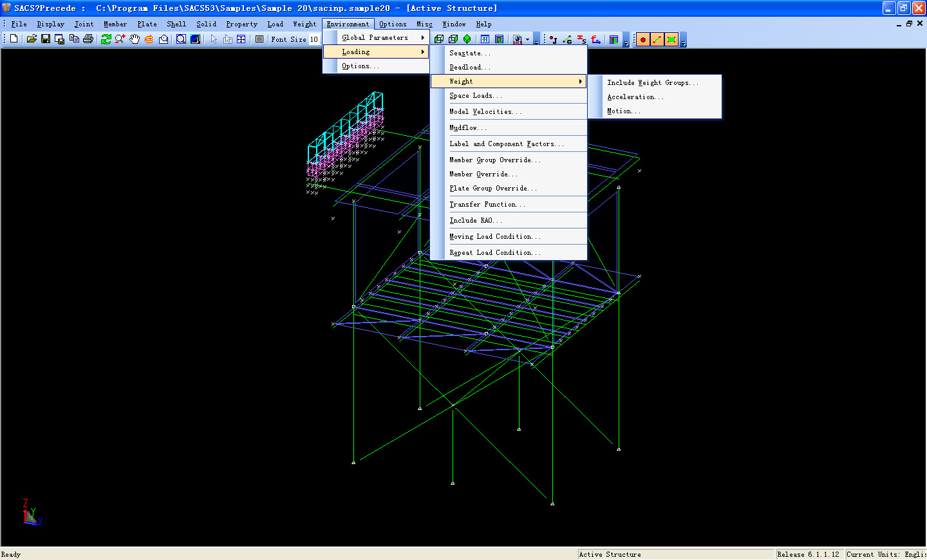Open dropdown arrow next to SACS icon
The width and height of the screenshot is (927, 560).
pyautogui.click(x=528, y=39)
